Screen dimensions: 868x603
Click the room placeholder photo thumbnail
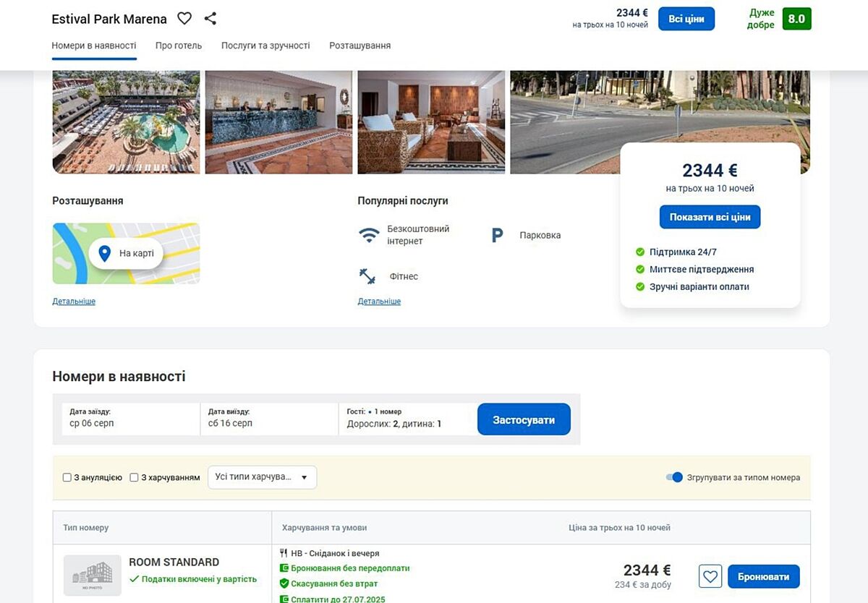[93, 575]
